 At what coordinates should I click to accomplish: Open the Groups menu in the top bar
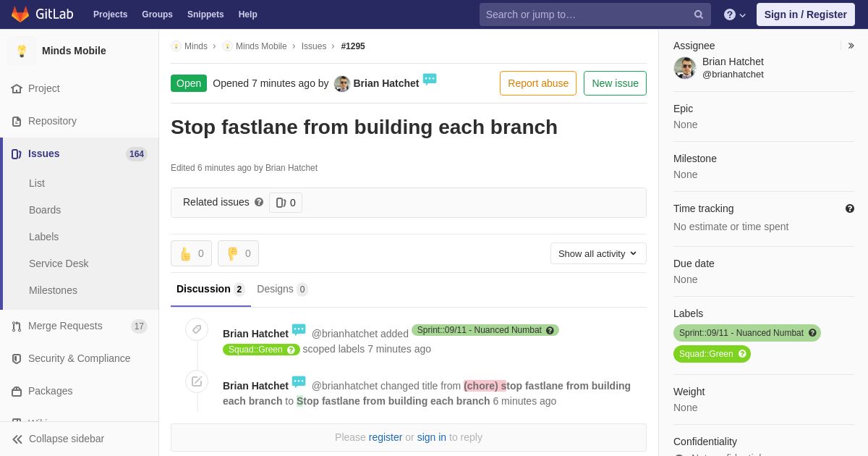point(157,14)
